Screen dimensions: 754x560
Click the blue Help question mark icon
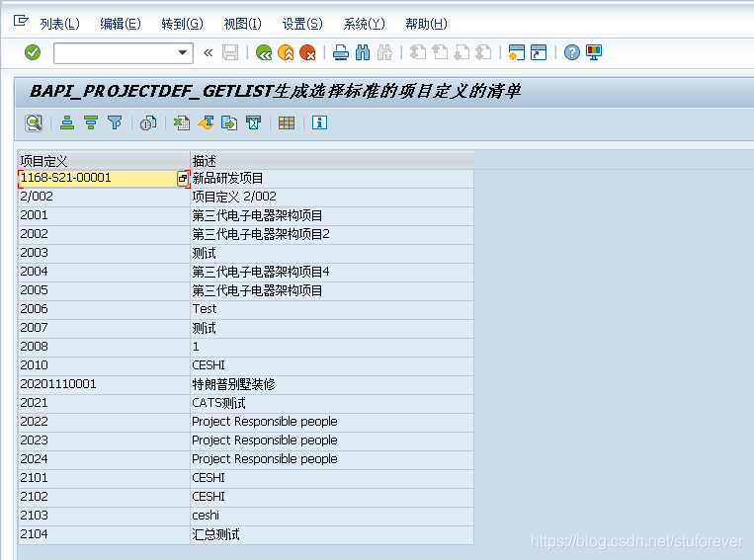click(x=572, y=52)
